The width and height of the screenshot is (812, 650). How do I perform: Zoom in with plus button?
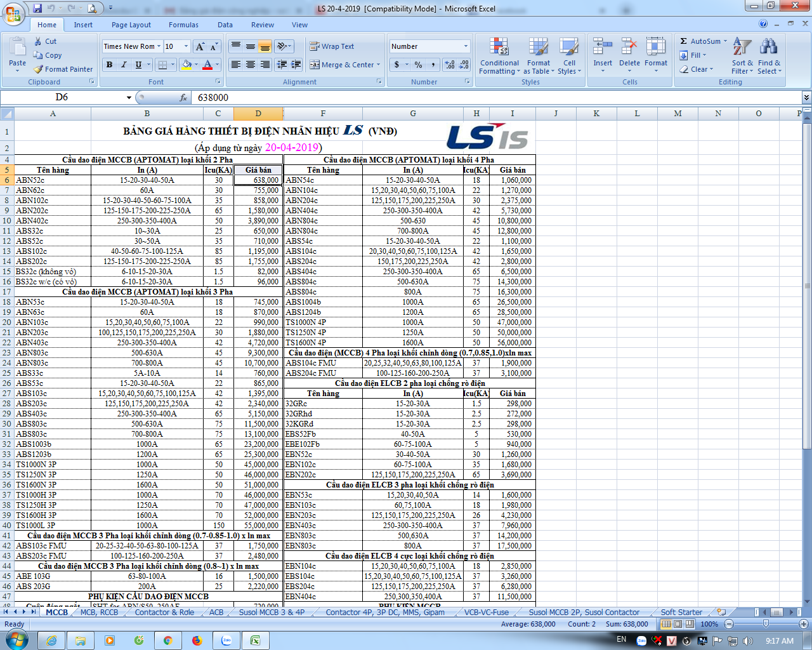[x=803, y=624]
